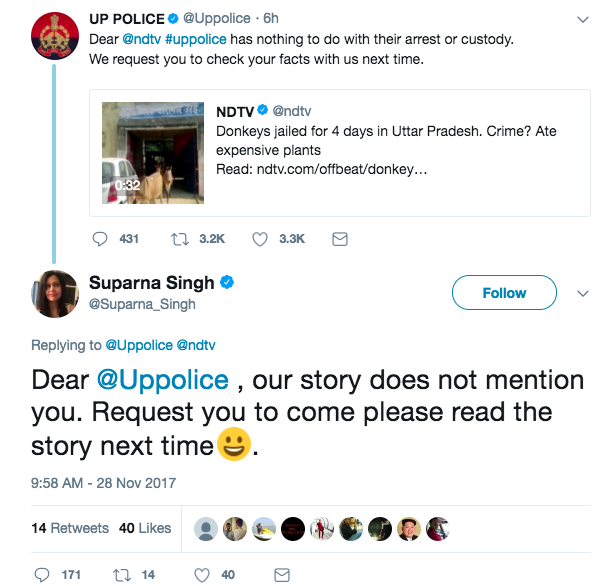
Task: Open the @Uppolice mention in Suparna's tweet
Action: click(x=163, y=381)
